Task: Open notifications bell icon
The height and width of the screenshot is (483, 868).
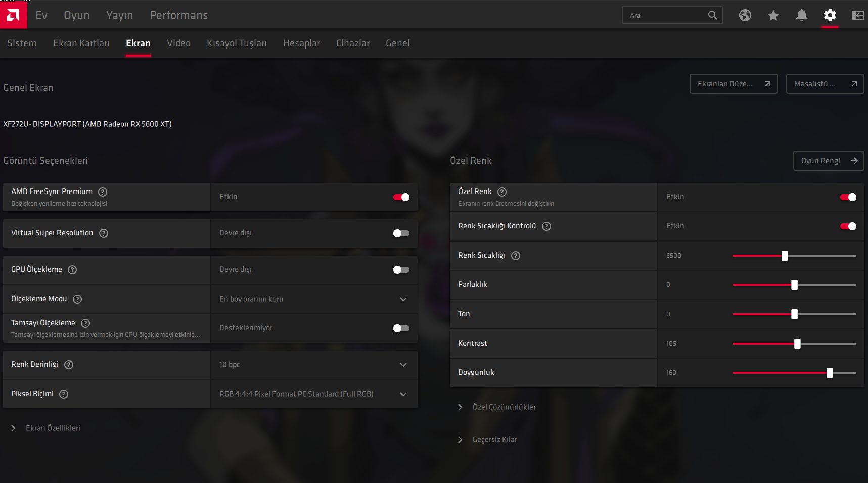Action: tap(801, 15)
